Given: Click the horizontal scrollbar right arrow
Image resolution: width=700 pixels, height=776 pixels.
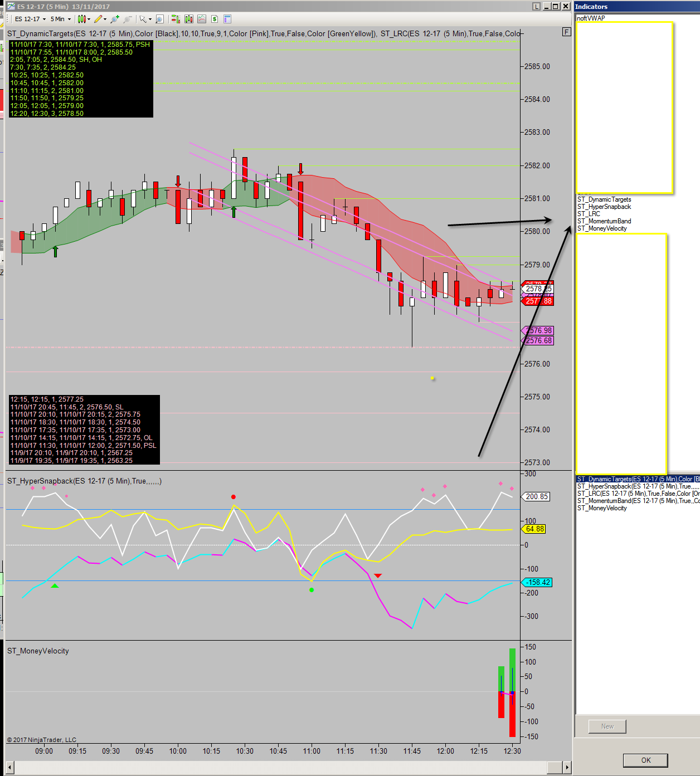Looking at the screenshot, I should click(x=567, y=768).
